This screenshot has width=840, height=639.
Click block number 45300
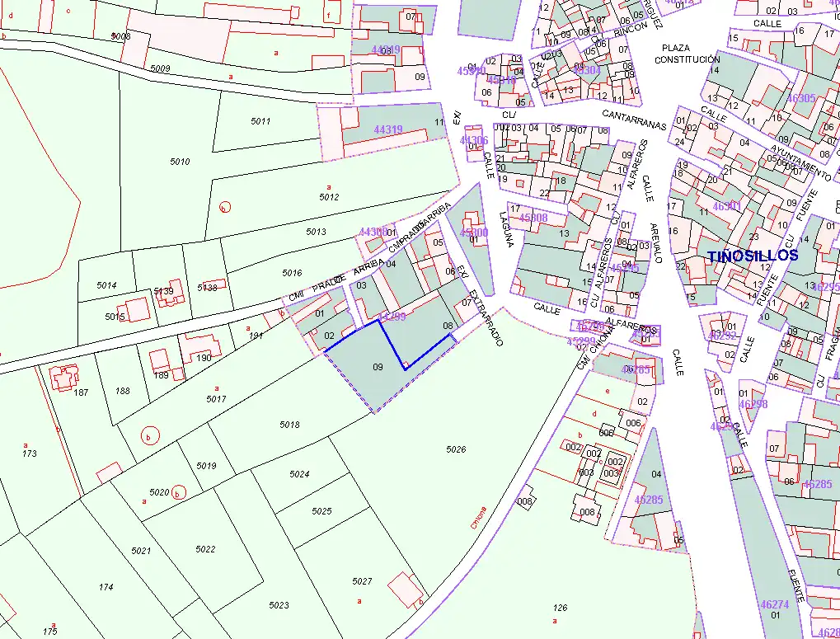pyautogui.click(x=473, y=233)
